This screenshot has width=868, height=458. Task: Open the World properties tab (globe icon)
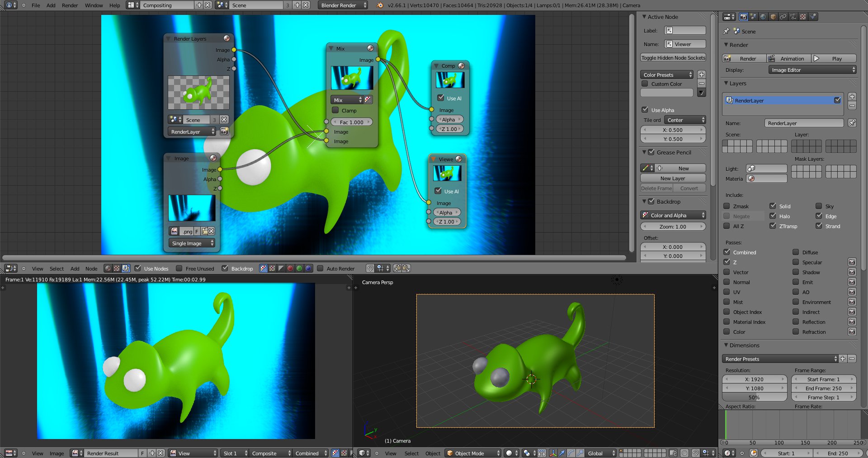click(763, 17)
